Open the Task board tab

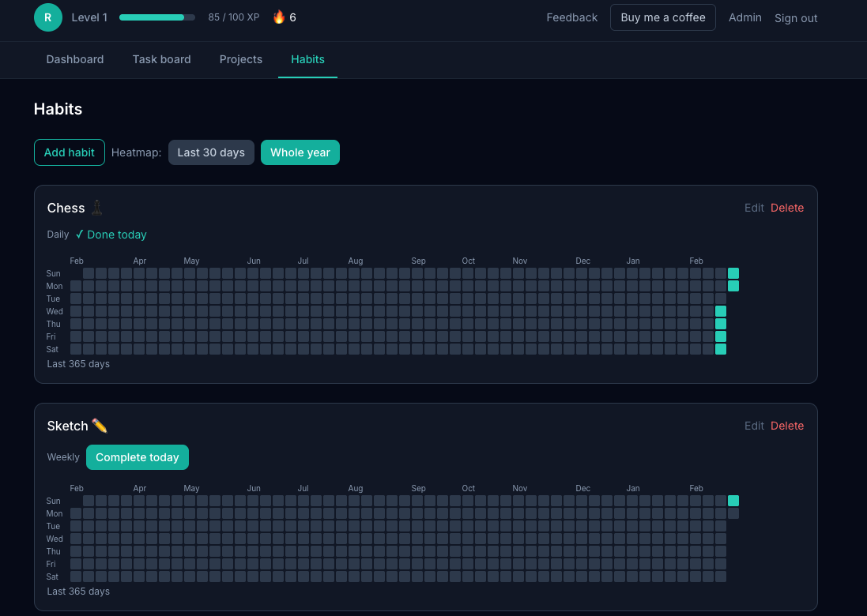[x=161, y=59]
